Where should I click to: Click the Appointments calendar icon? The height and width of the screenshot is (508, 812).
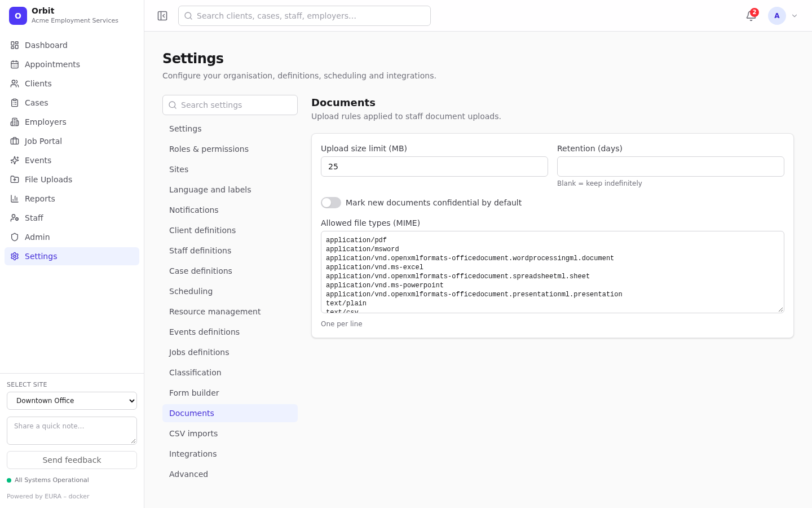point(15,64)
